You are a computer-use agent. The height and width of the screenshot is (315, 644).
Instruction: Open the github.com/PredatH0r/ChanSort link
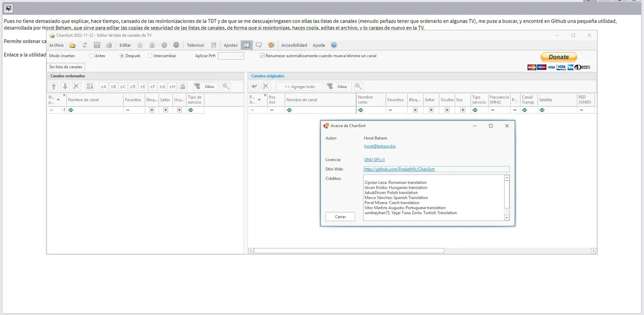click(399, 169)
